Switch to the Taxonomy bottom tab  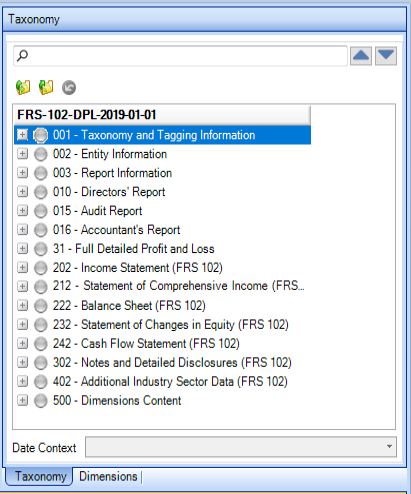pos(40,476)
